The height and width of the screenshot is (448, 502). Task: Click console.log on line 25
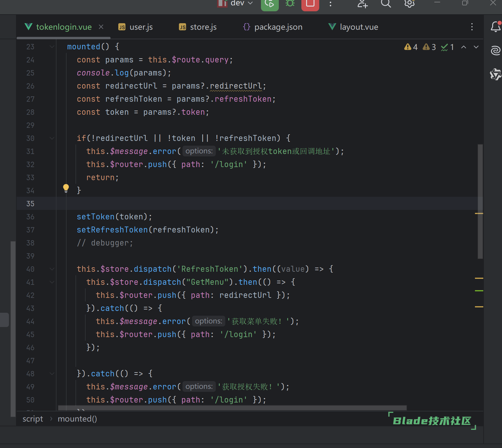pos(103,73)
